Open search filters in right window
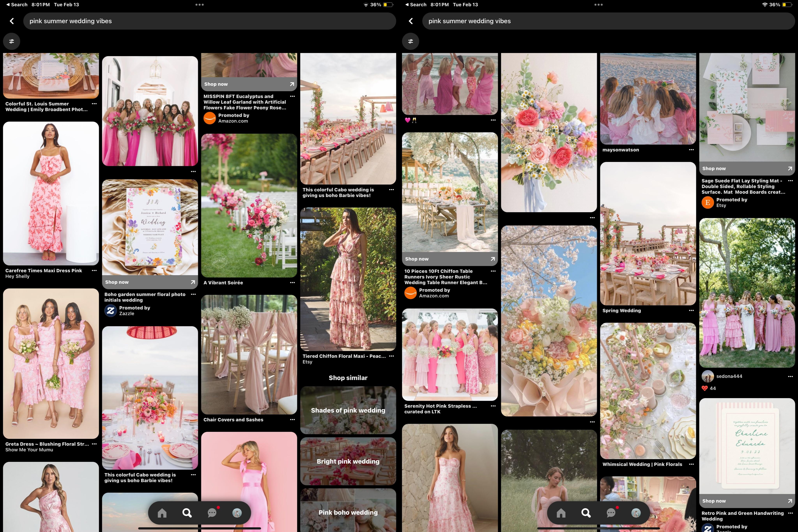The width and height of the screenshot is (798, 532). [411, 41]
